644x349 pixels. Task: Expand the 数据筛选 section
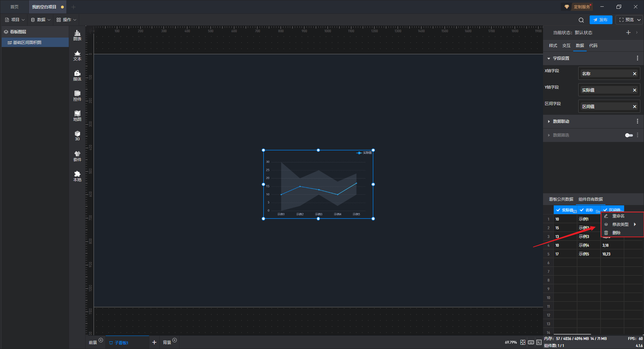[x=549, y=135]
